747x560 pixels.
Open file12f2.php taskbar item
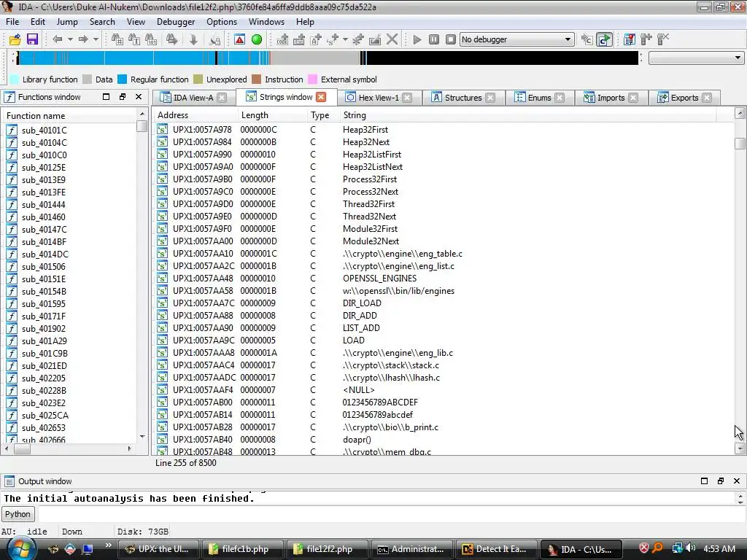coord(328,549)
